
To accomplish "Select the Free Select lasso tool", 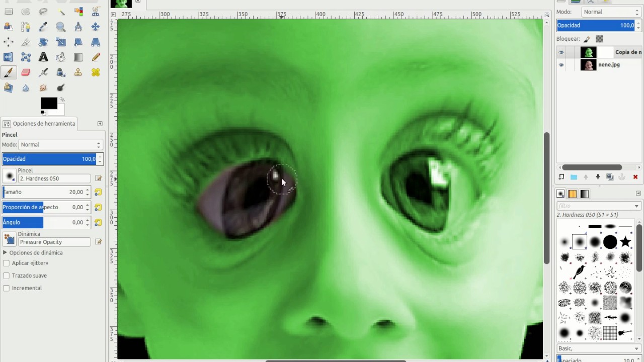I will (x=43, y=12).
